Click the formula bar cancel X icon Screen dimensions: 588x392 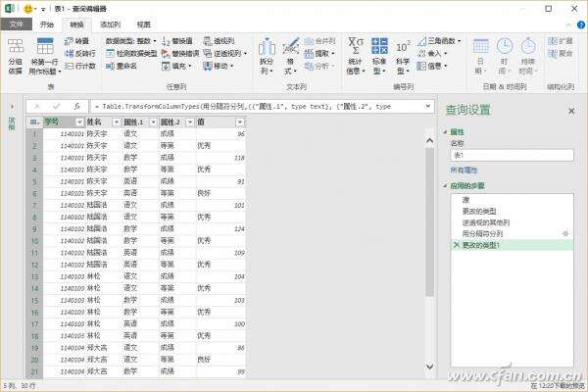37,107
